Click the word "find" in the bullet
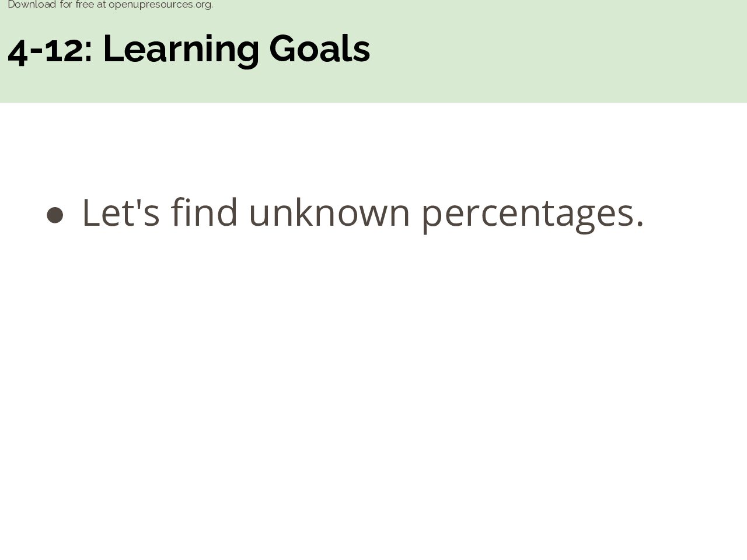This screenshot has height=560, width=747. [x=204, y=212]
